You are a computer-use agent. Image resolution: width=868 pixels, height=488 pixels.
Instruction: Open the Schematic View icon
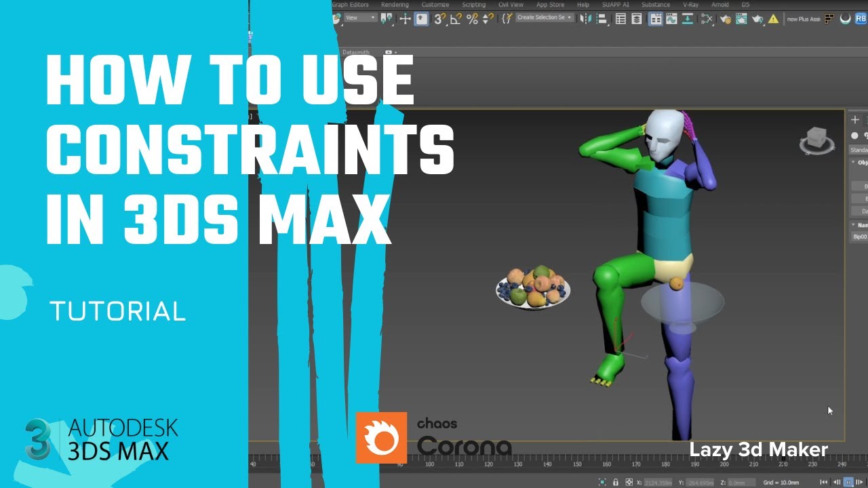(x=707, y=19)
